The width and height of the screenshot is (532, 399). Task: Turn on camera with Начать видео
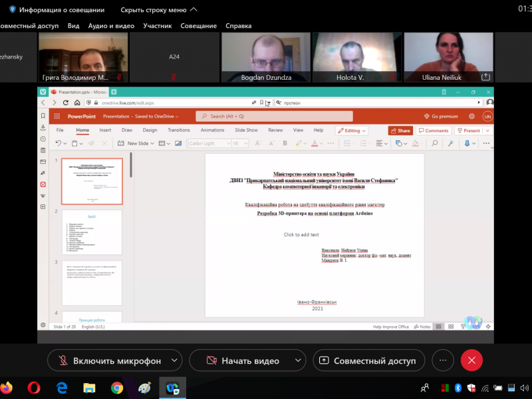(241, 360)
